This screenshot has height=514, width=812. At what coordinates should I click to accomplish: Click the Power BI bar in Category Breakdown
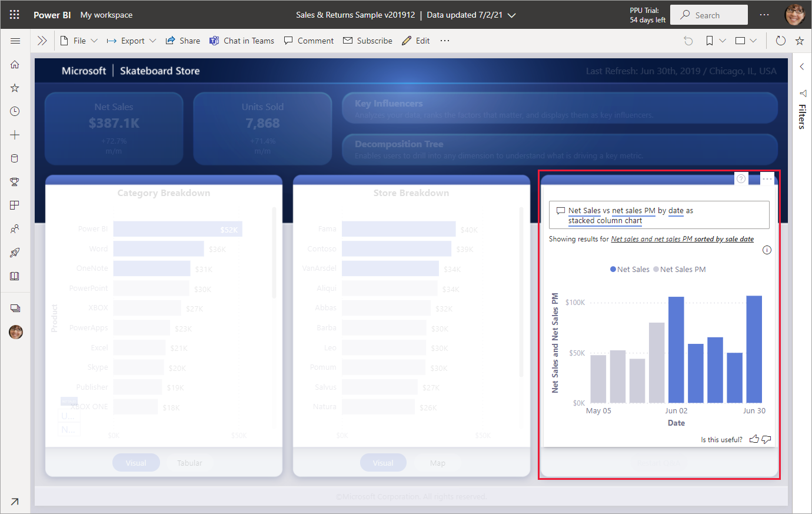tap(178, 229)
